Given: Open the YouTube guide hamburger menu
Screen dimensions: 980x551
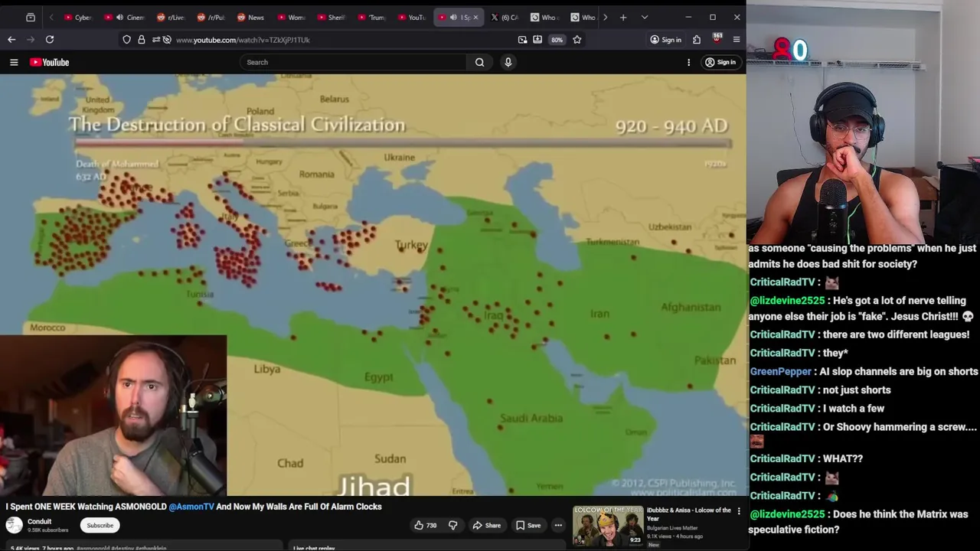Looking at the screenshot, I should click(x=14, y=62).
